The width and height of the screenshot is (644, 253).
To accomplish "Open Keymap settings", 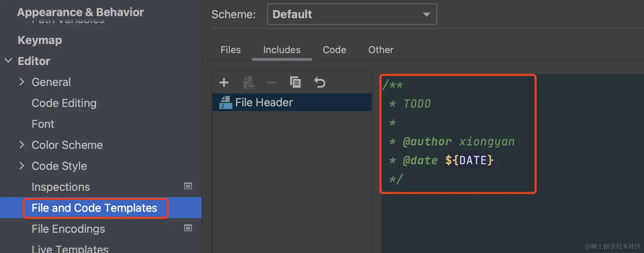I will (x=40, y=40).
